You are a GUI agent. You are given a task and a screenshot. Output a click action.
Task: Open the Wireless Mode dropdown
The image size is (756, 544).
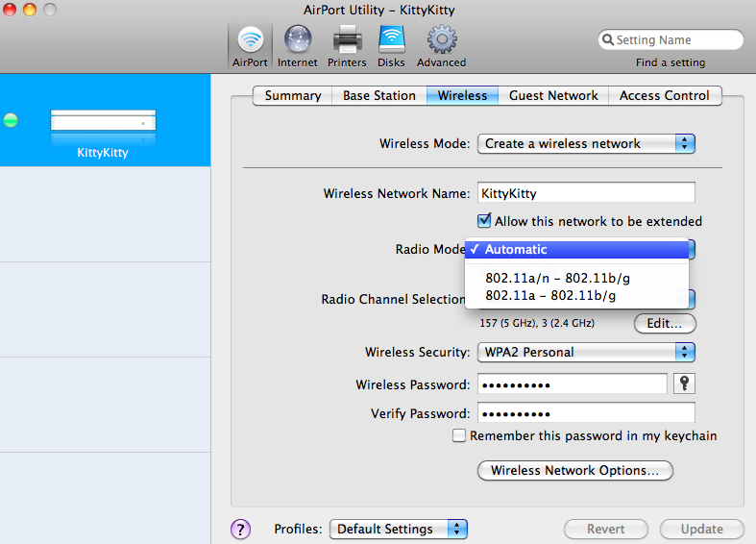[x=586, y=144]
